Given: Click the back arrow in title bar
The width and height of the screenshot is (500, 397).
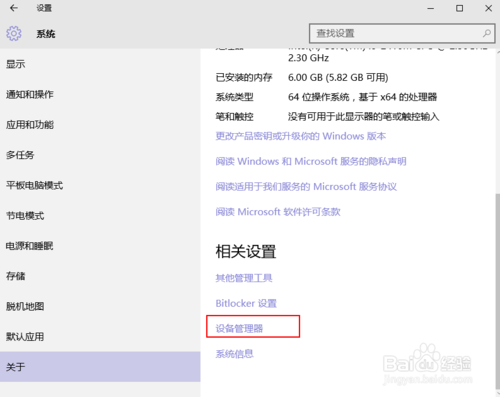Looking at the screenshot, I should pyautogui.click(x=14, y=8).
